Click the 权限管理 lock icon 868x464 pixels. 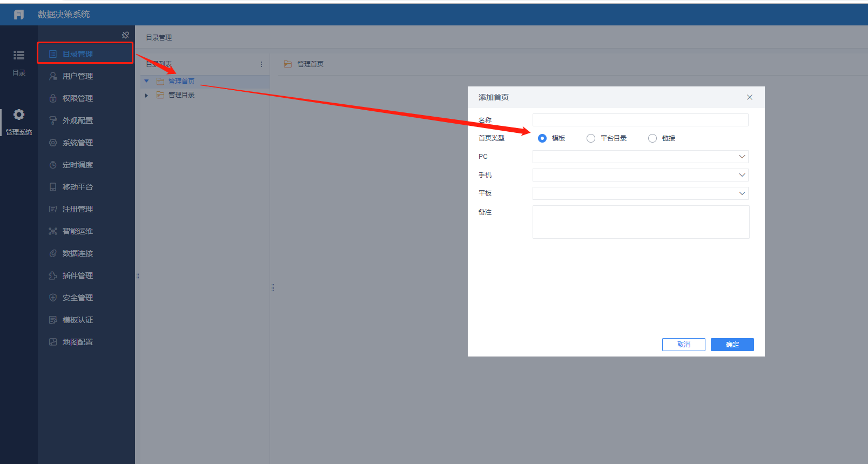[x=53, y=98]
